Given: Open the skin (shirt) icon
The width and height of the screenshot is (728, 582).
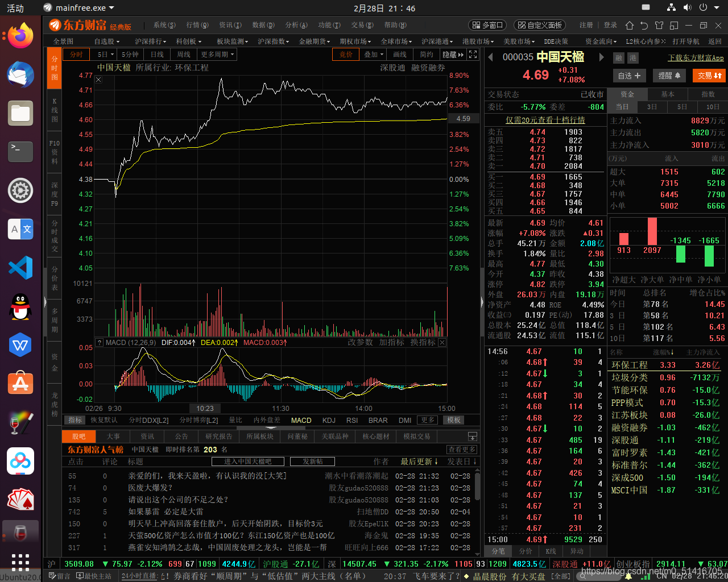Looking at the screenshot, I should pyautogui.click(x=659, y=26).
